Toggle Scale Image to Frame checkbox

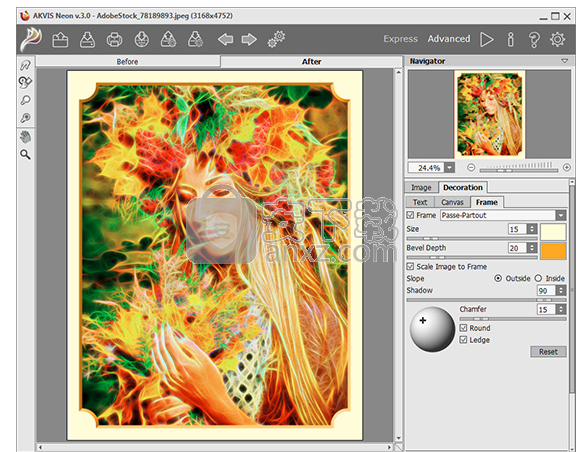tap(410, 266)
